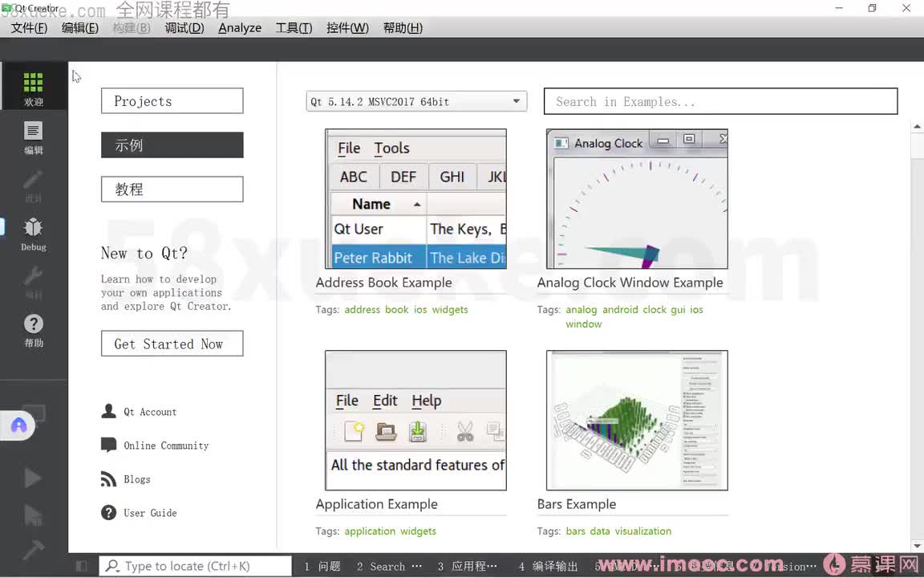The height and width of the screenshot is (578, 924).
Task: Open the 2 Search results pane
Action: (389, 566)
